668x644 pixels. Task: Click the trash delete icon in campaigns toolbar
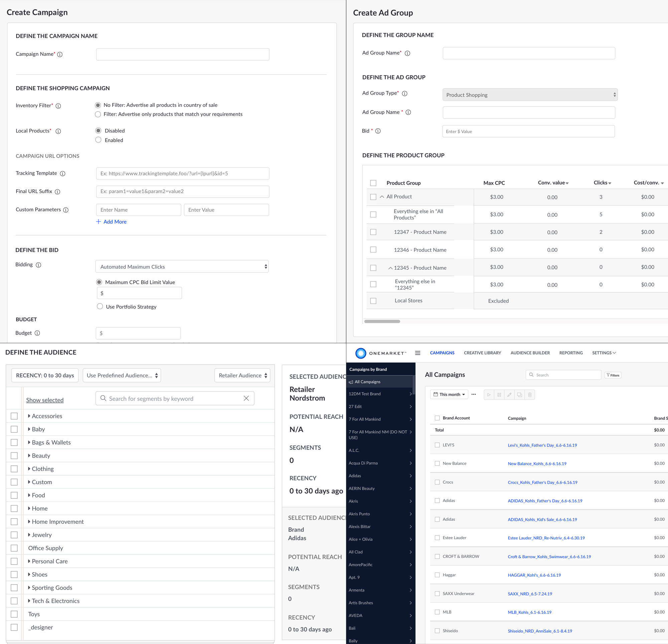[530, 395]
